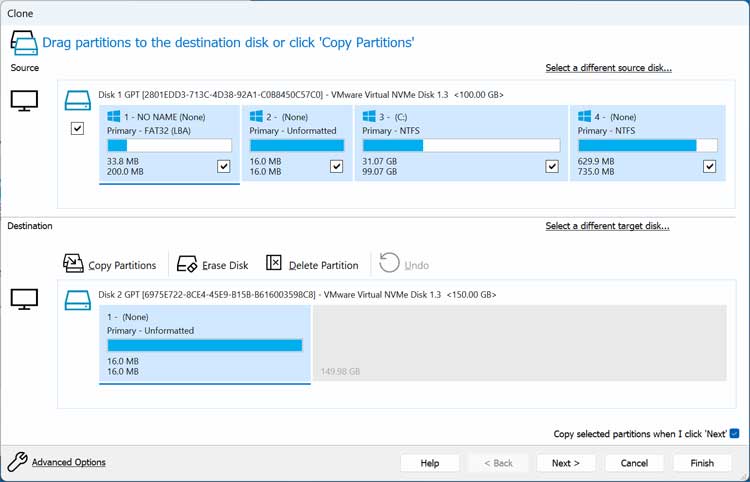Uncheck partition 1 FAT32 checkbox
750x482 pixels.
click(223, 166)
